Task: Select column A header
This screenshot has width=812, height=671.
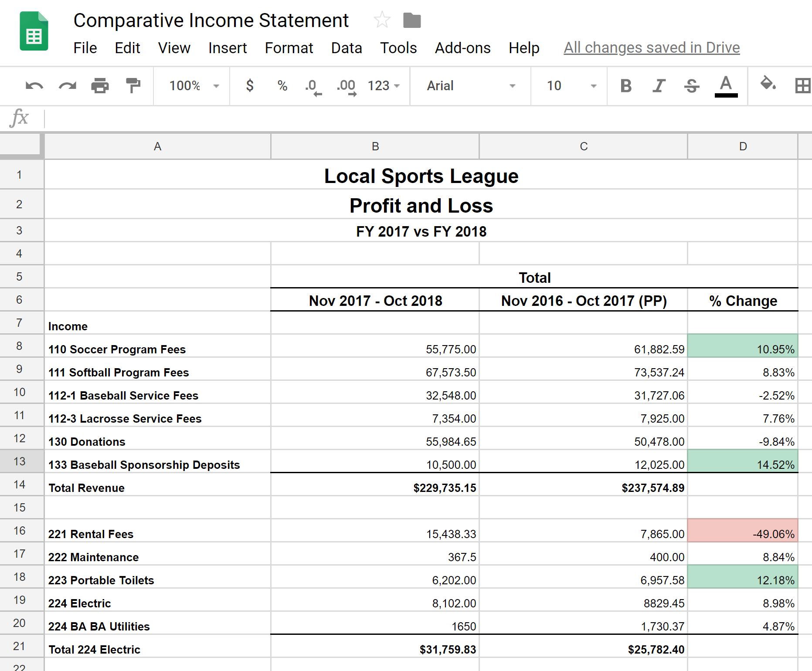Action: point(157,146)
